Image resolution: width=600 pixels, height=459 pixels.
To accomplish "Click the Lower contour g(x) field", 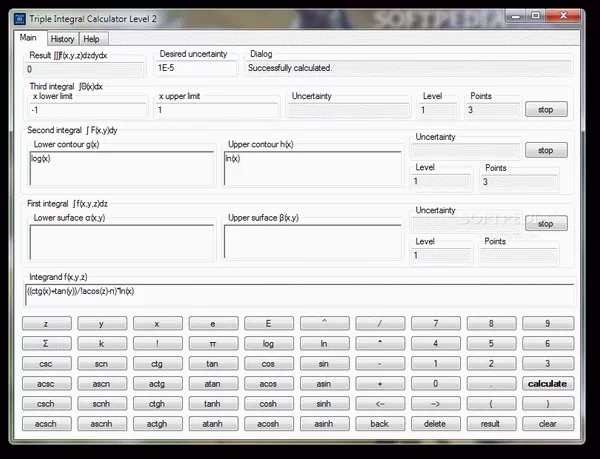I will click(x=122, y=169).
